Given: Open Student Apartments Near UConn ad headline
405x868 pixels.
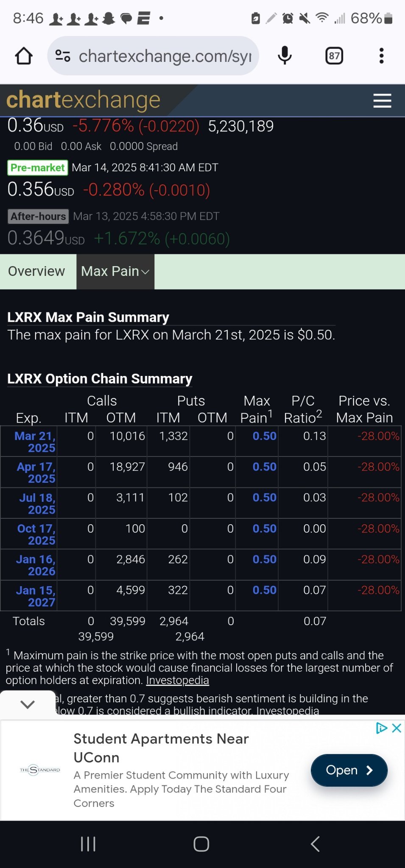Looking at the screenshot, I should pyautogui.click(x=161, y=748).
